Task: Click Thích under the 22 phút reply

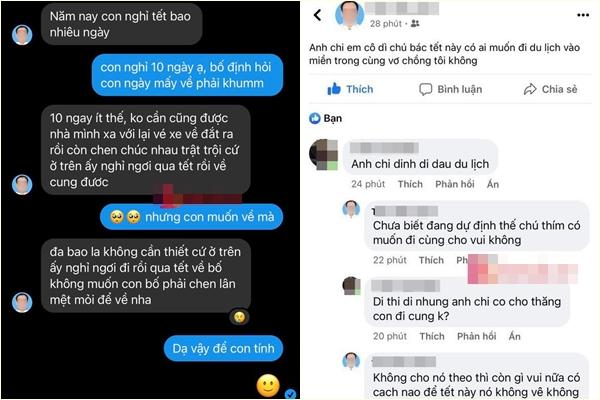Action: click(431, 260)
